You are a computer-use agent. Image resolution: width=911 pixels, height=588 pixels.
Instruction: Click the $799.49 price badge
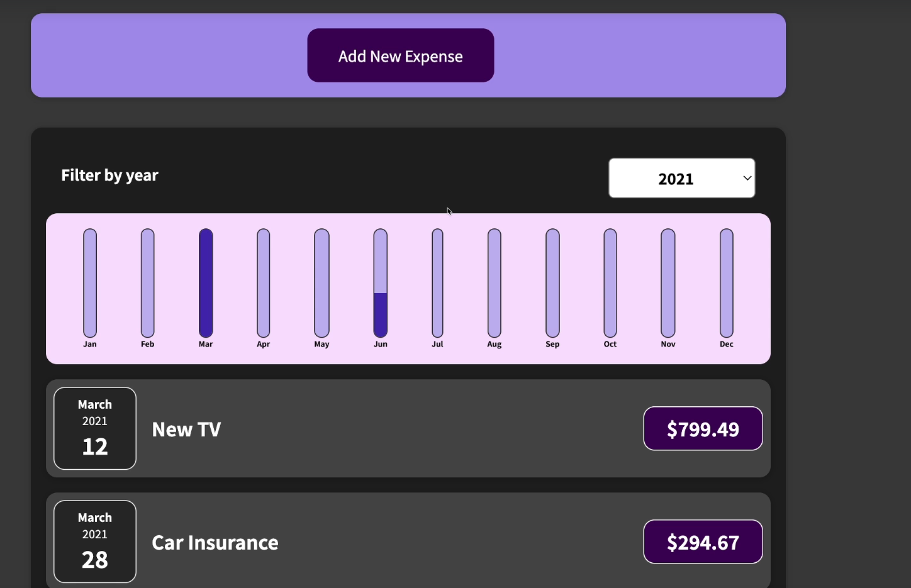(x=703, y=428)
